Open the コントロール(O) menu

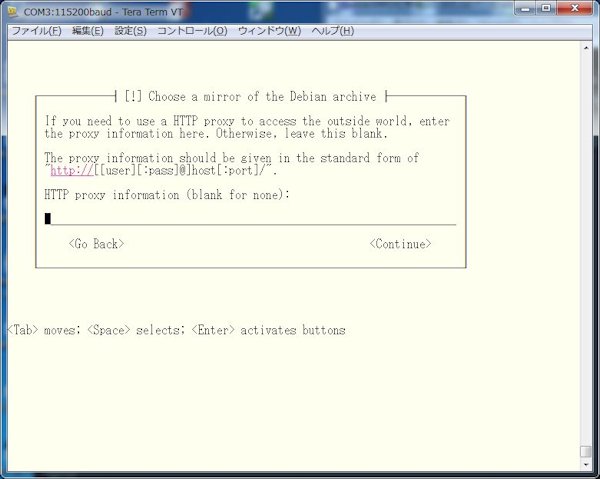pos(192,31)
